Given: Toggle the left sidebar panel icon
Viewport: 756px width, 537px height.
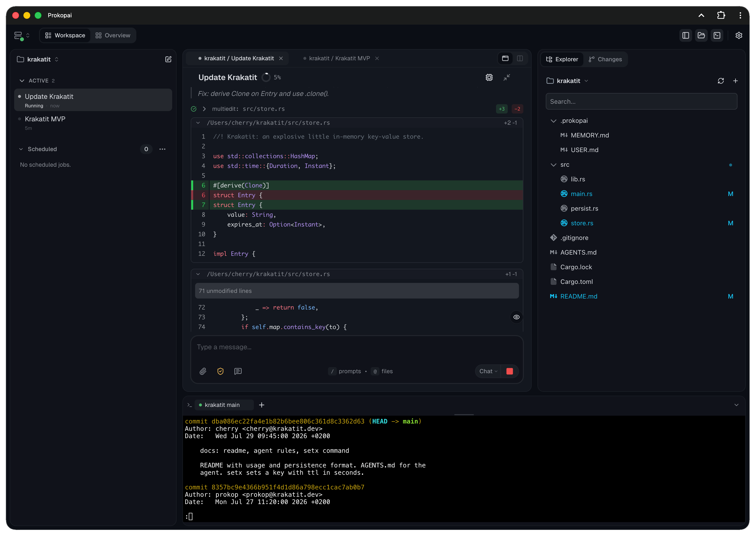Looking at the screenshot, I should (685, 35).
